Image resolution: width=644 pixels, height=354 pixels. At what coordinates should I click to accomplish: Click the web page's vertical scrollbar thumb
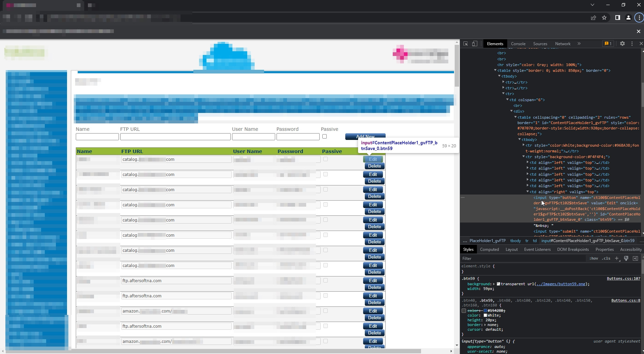[457, 66]
